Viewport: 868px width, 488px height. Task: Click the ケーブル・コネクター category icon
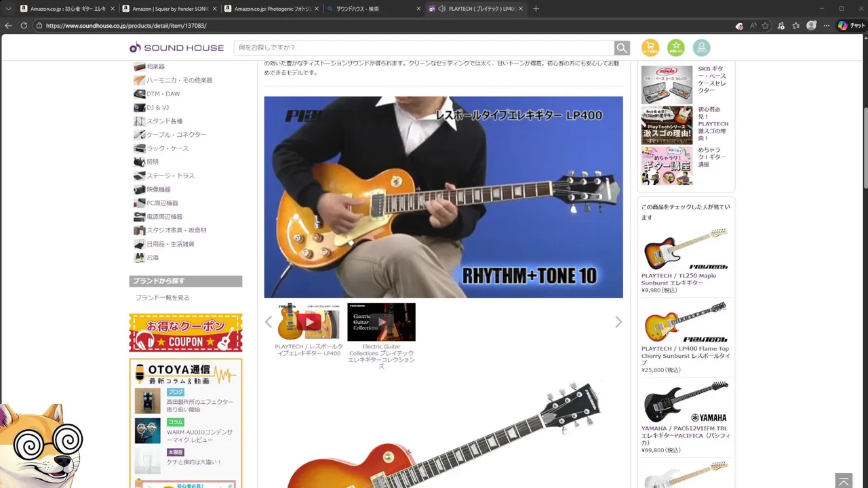(139, 134)
